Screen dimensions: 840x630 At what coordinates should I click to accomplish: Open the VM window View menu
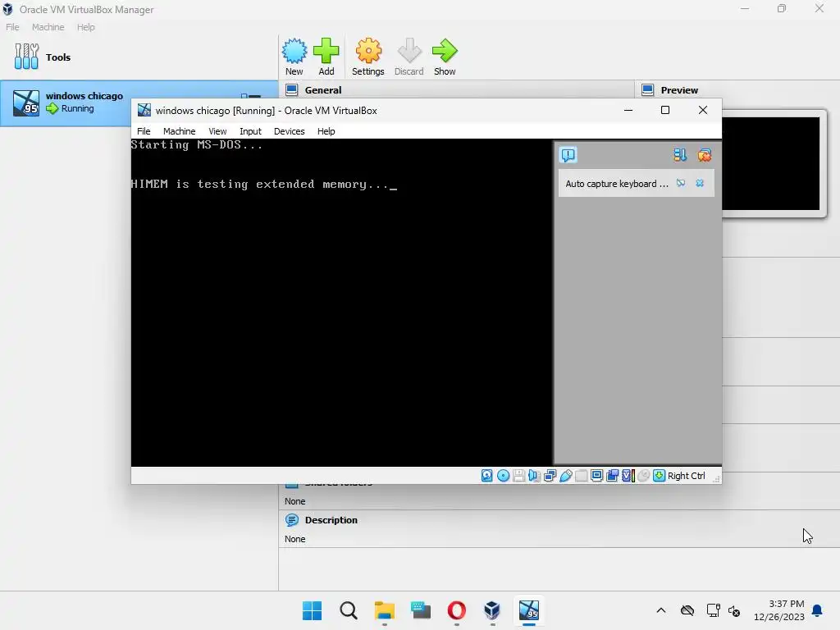click(217, 131)
